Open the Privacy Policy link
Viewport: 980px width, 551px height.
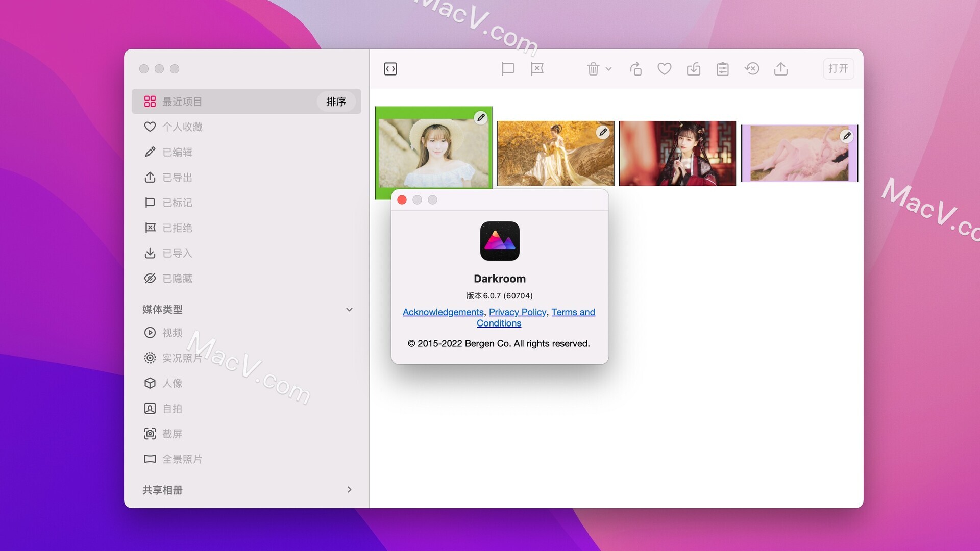(518, 312)
